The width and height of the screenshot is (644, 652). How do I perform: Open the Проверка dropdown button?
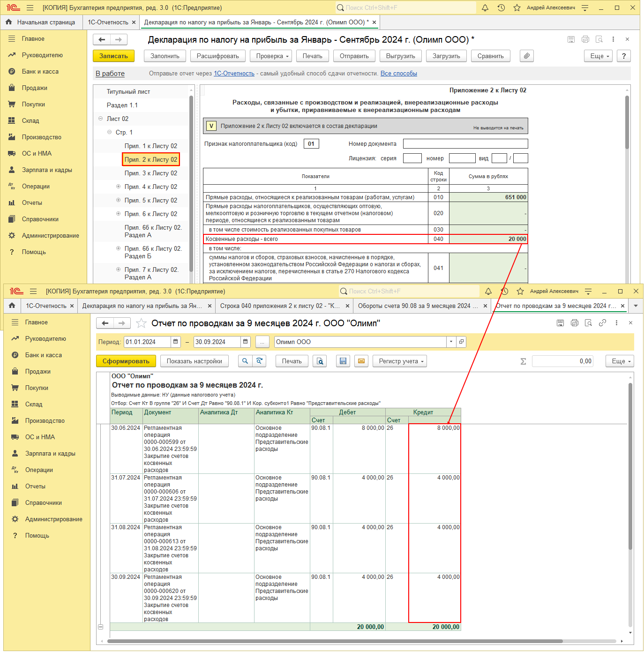pyautogui.click(x=271, y=56)
